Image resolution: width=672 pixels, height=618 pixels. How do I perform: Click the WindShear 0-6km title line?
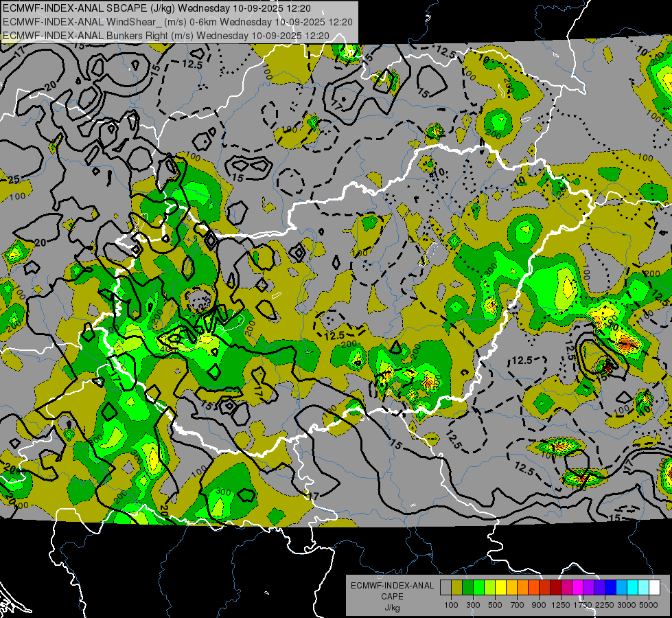coord(177,22)
